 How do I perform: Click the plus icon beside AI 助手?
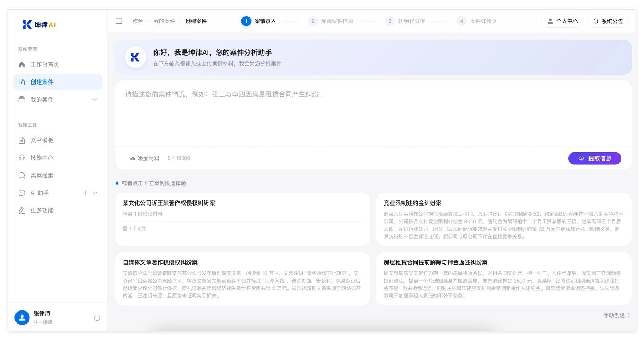[85, 193]
